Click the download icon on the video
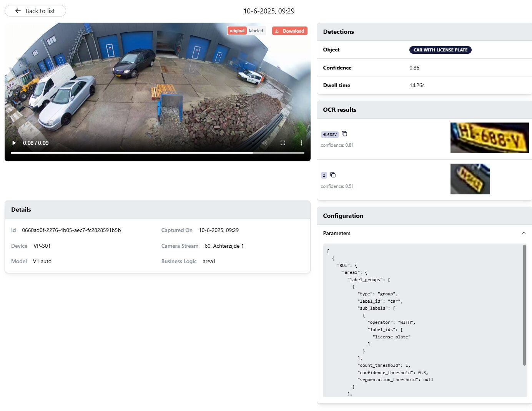The width and height of the screenshot is (532, 411). pos(277,31)
